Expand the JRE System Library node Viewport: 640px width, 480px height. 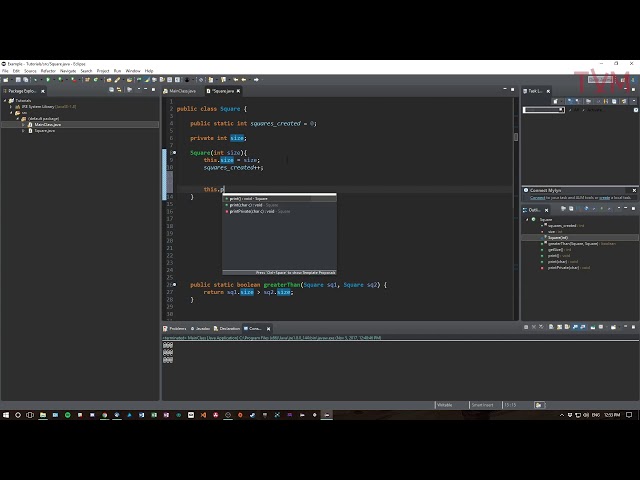coord(11,107)
